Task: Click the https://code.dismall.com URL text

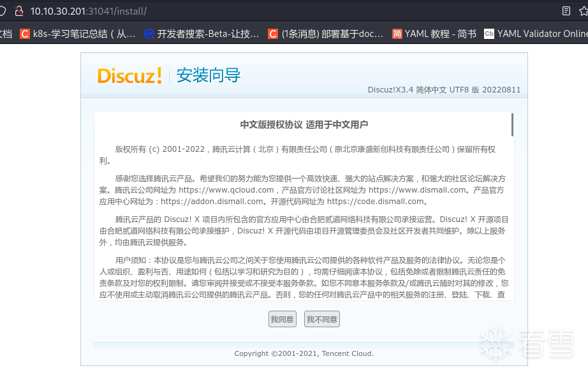Action: (376, 202)
